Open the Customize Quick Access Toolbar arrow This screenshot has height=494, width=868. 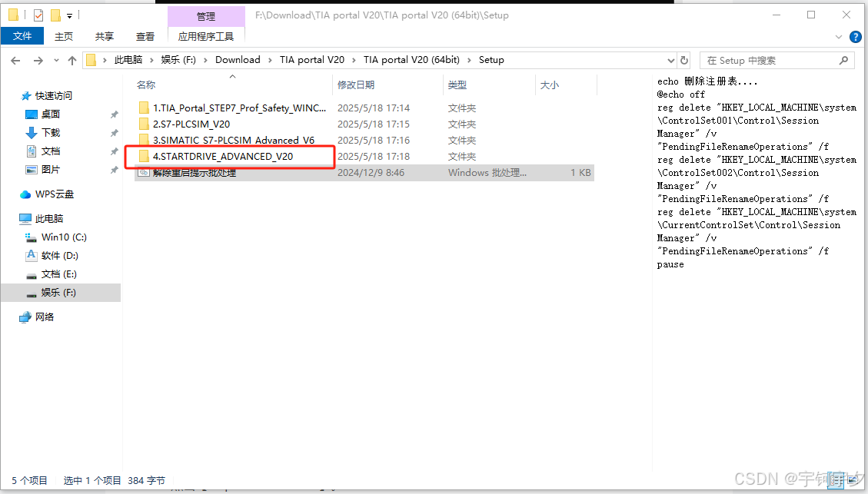[x=70, y=16]
